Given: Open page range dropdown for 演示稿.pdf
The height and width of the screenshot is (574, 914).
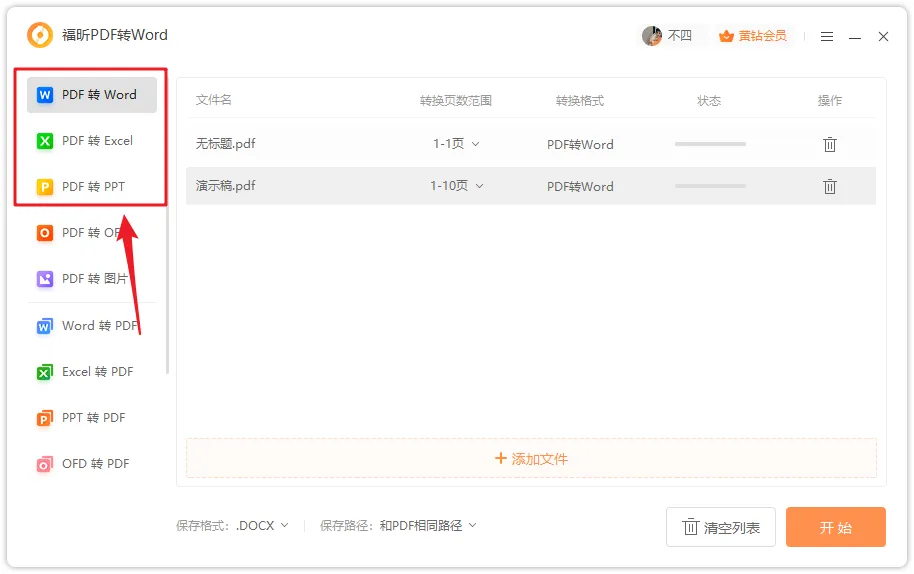Looking at the screenshot, I should [456, 186].
